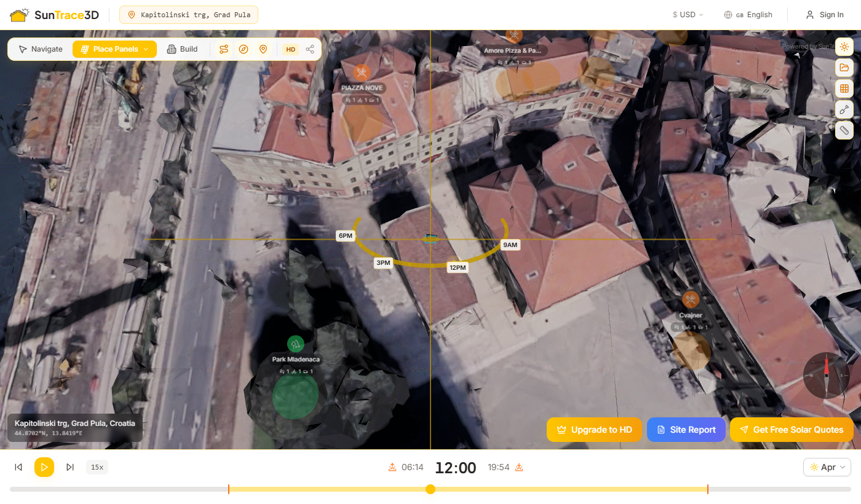Select the ruler measure tool

(x=844, y=130)
